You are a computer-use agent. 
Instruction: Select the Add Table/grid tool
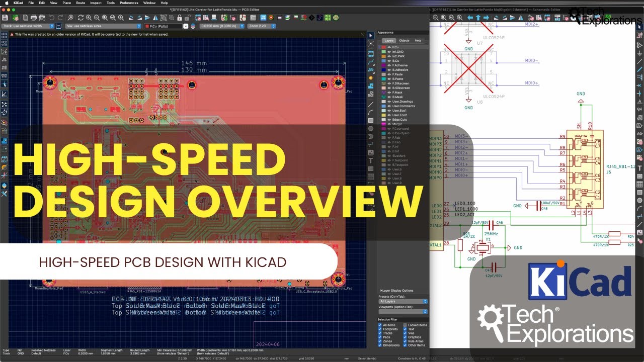[371, 176]
